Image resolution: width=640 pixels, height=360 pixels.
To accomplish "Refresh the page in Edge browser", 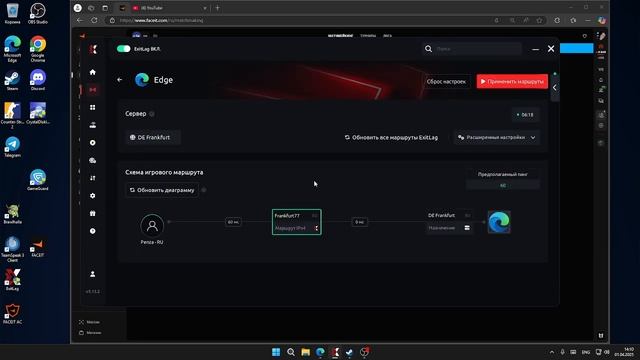I will [94, 20].
